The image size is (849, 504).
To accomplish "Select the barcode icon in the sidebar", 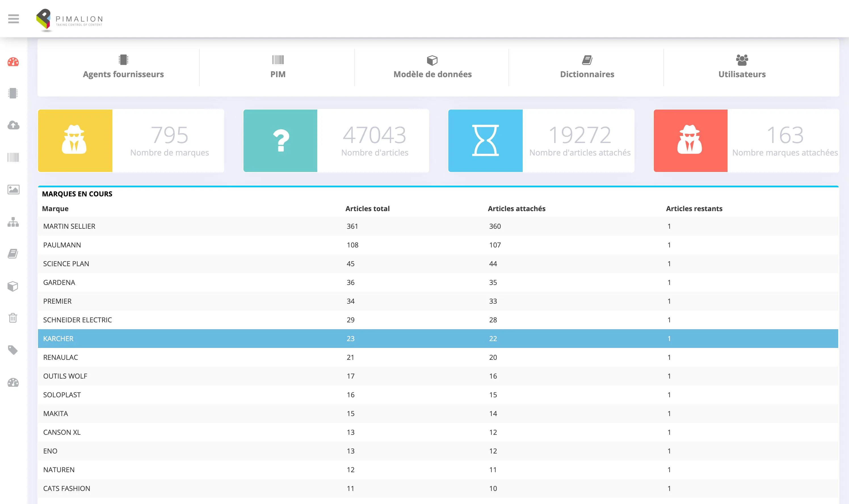I will pyautogui.click(x=13, y=157).
